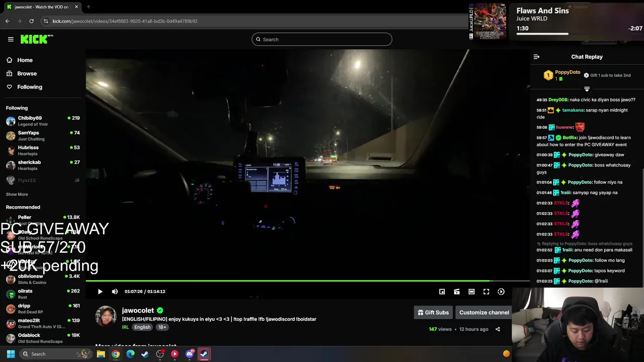Click the @1raiii mention in chat

pos(601,281)
